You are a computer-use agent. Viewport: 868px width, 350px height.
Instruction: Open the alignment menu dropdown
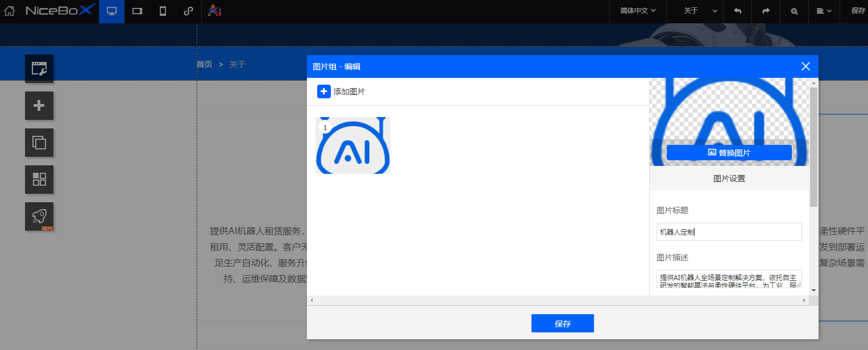coord(824,11)
